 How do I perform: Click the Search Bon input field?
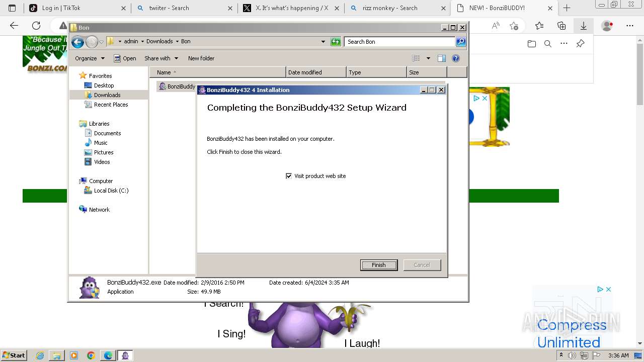[400, 42]
